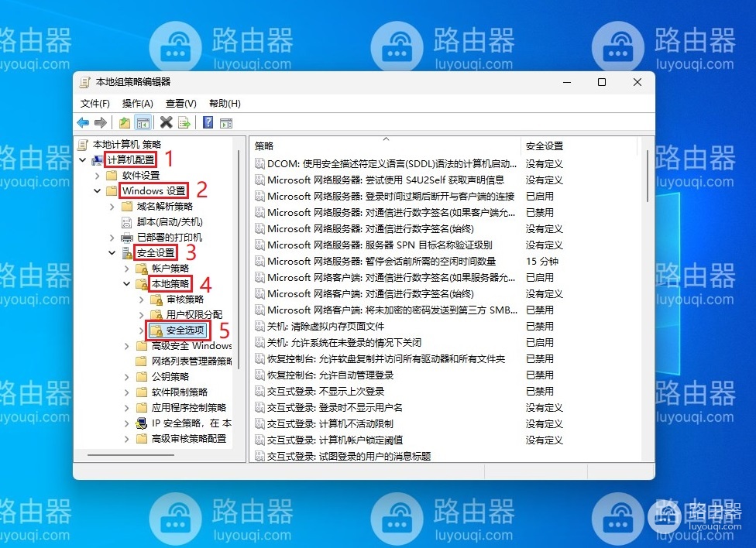Click the 15 分钟 setting value
Screen dimensions: 756x548
542,261
